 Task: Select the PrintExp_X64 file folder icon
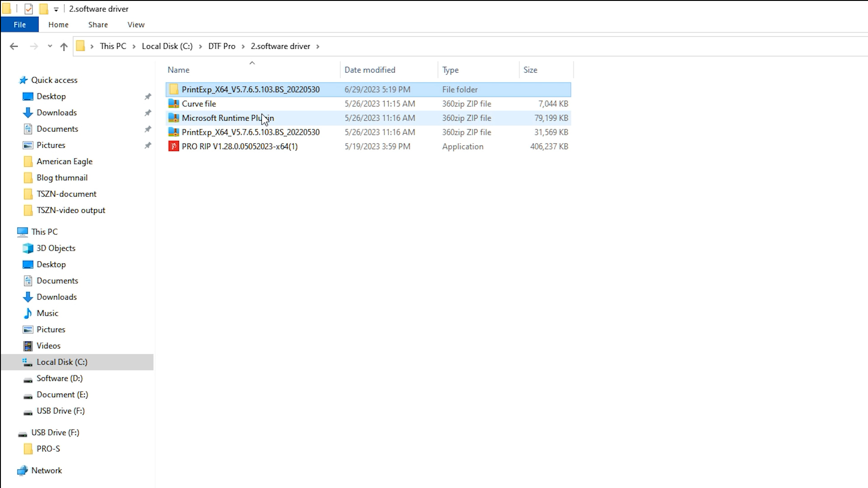tap(174, 89)
